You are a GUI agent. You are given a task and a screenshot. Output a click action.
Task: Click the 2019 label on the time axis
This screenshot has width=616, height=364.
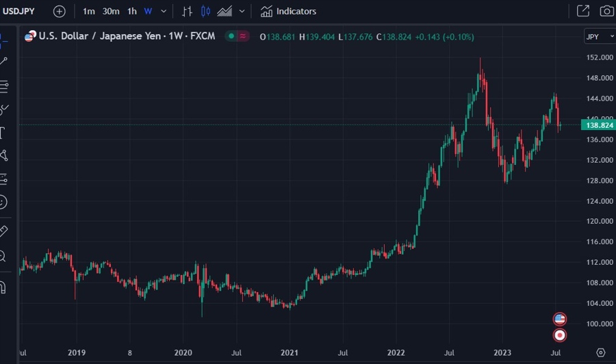[77, 352]
